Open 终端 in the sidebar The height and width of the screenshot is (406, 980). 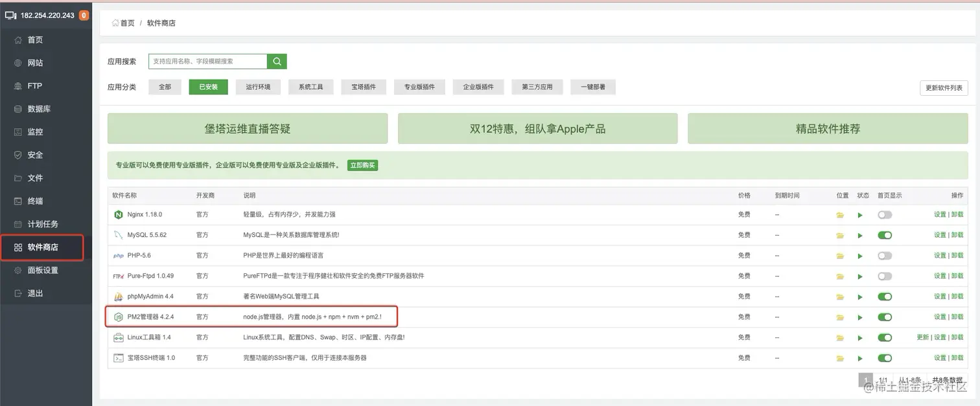(x=46, y=201)
